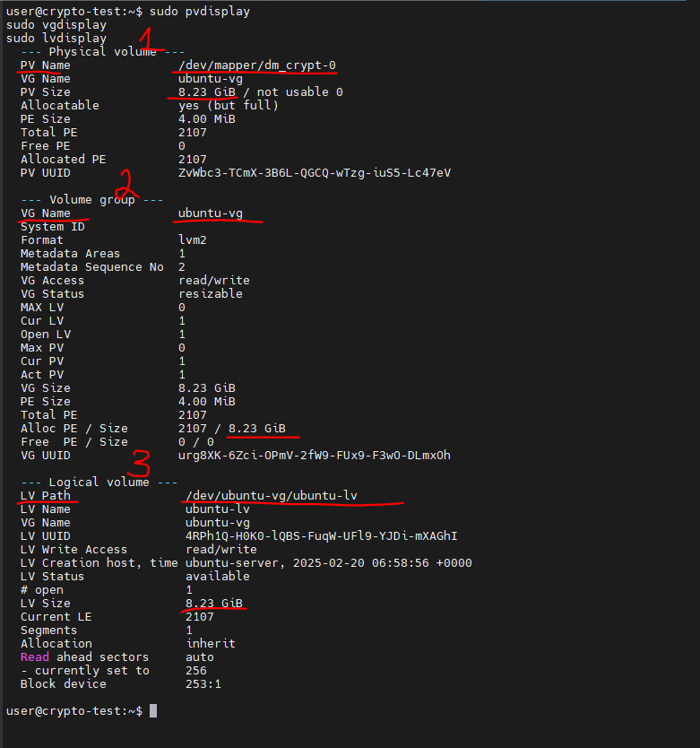Place cursor at the bottom shell prompt
The image size is (700, 748).
(153, 710)
